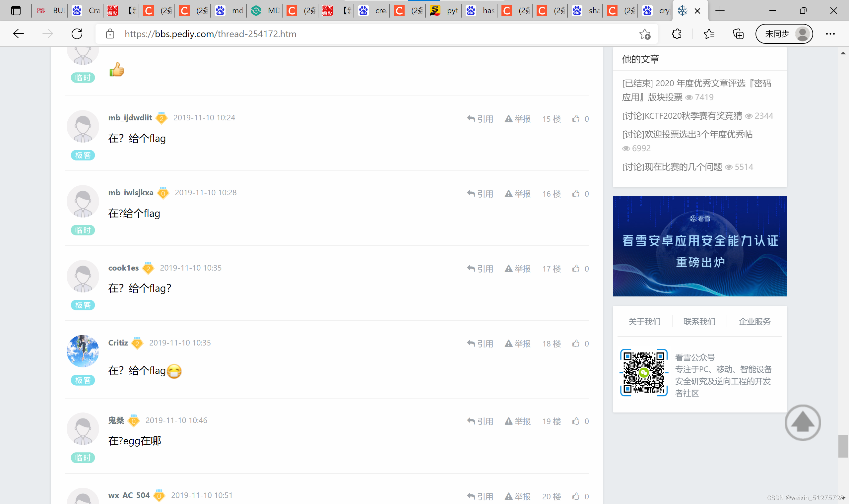This screenshot has height=504, width=849.
Task: Open 欢迎投票选出3个年度优秀帖 article
Action: 687,135
